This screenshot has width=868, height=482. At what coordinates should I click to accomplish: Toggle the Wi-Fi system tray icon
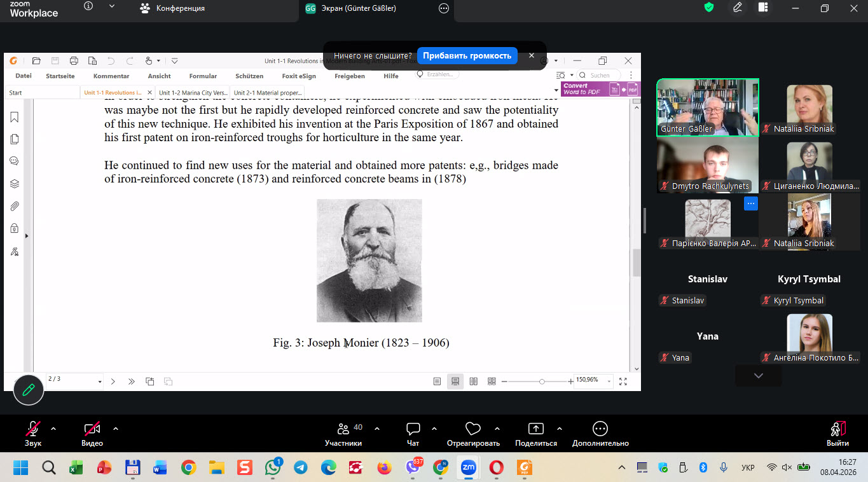pyautogui.click(x=771, y=468)
